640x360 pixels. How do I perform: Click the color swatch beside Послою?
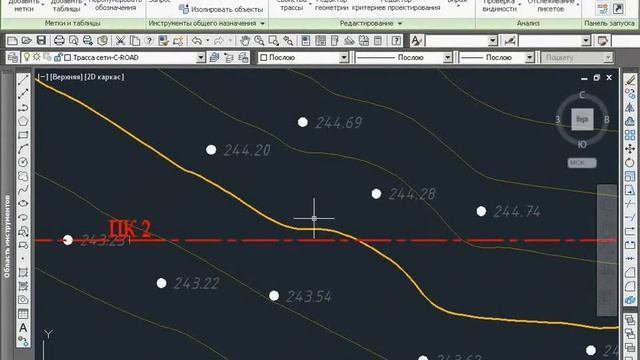coord(264,58)
